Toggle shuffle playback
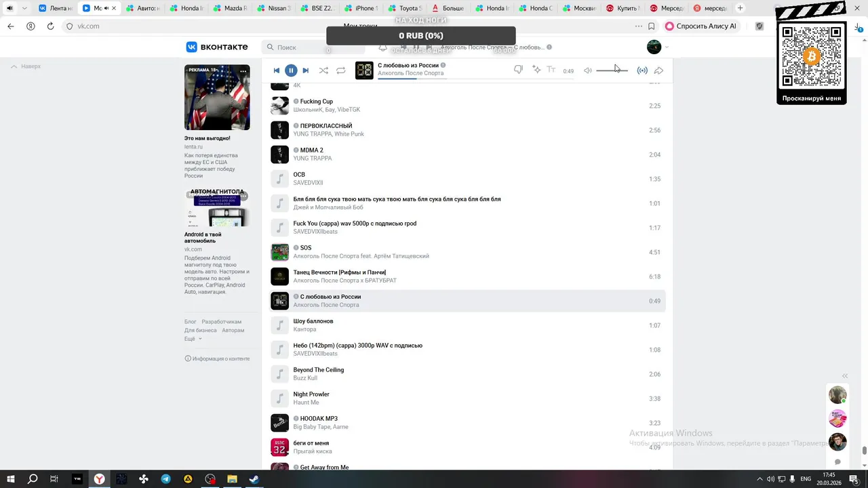The height and width of the screenshot is (488, 868). 323,70
